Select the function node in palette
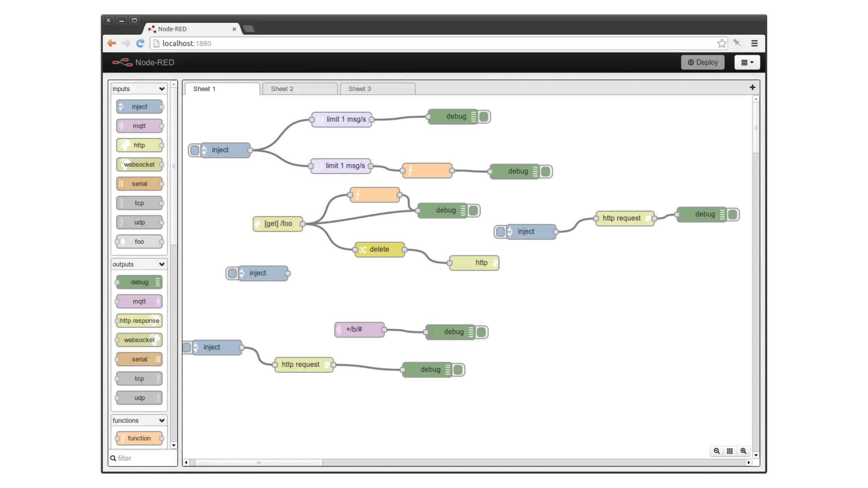 [139, 438]
